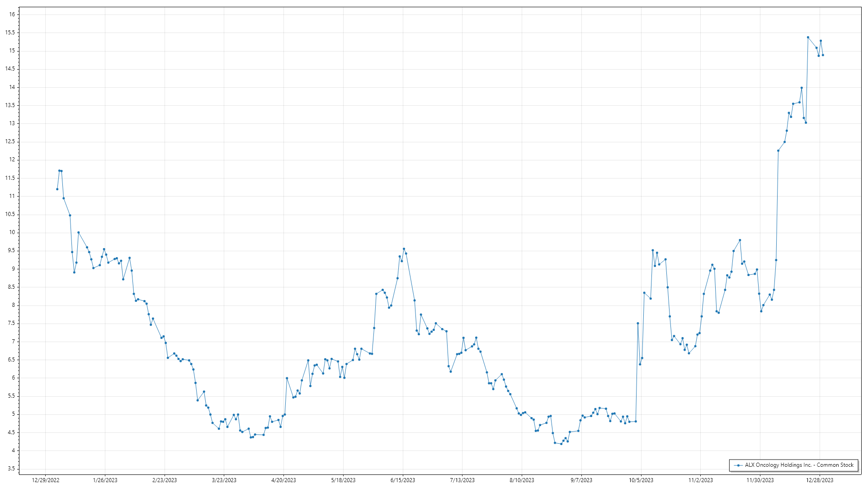Screen dimensions: 868x488
Task: Click the 12.5 y-axis value label
Action: point(10,141)
